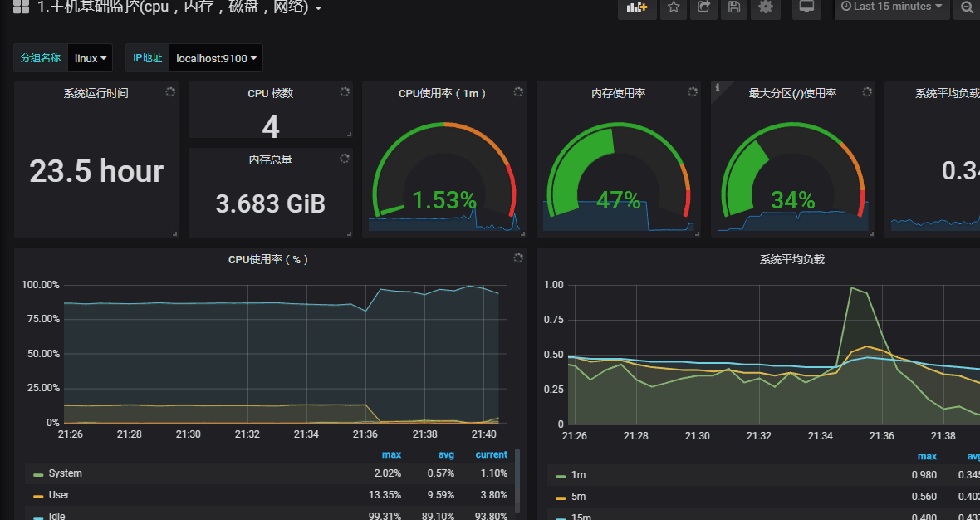This screenshot has width=980, height=520.
Task: Open 内存总量 panel title menu
Action: [270, 160]
